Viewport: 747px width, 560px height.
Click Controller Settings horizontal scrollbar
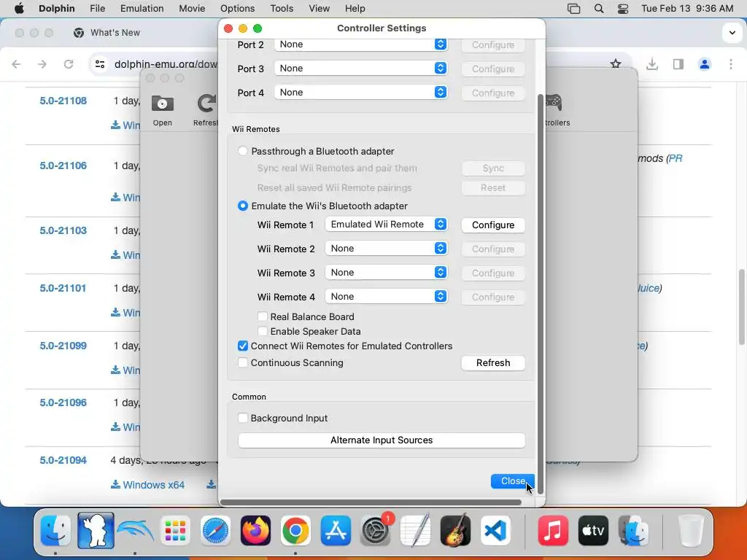point(371,502)
